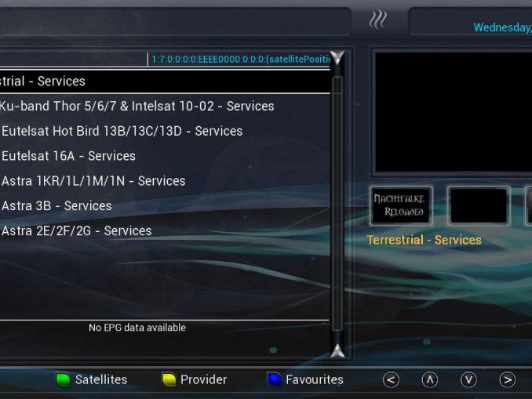Click the channel list scrollbar track
This screenshot has width=532, height=399.
pyautogui.click(x=337, y=203)
